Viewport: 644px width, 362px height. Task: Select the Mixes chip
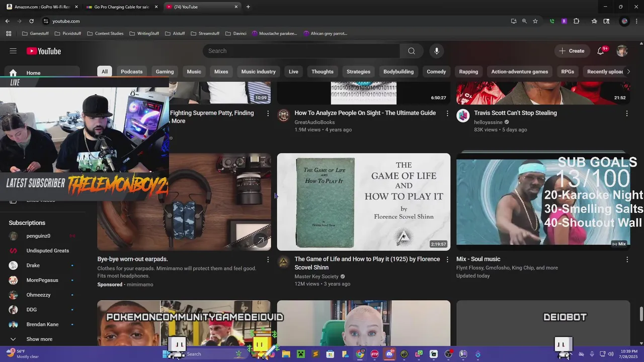tap(221, 71)
